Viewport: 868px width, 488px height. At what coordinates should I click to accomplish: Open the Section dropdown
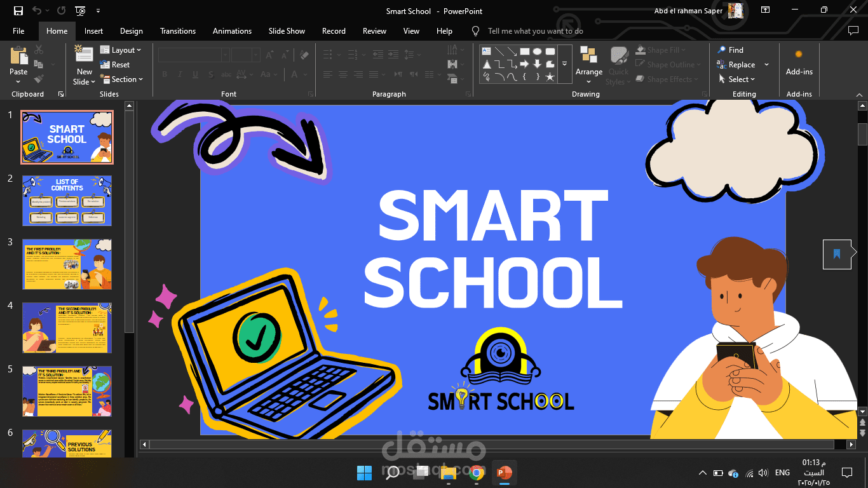click(x=122, y=79)
